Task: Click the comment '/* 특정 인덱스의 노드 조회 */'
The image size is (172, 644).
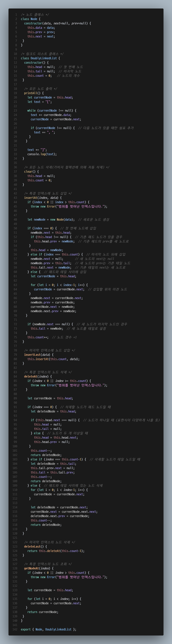Action: (48, 564)
